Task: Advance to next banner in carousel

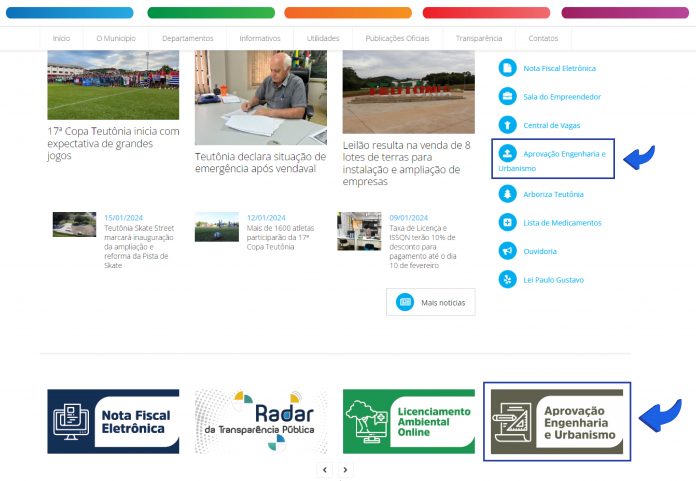Action: pos(346,469)
